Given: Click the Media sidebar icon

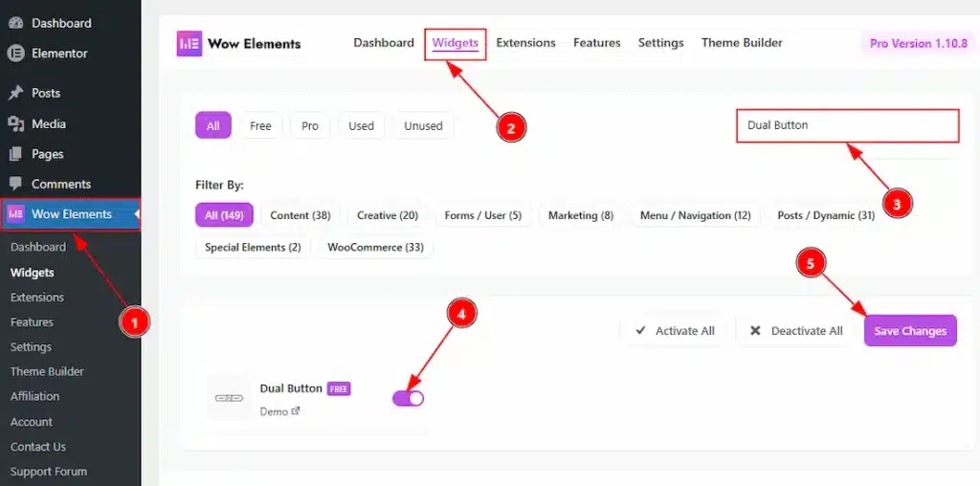Looking at the screenshot, I should pos(15,123).
